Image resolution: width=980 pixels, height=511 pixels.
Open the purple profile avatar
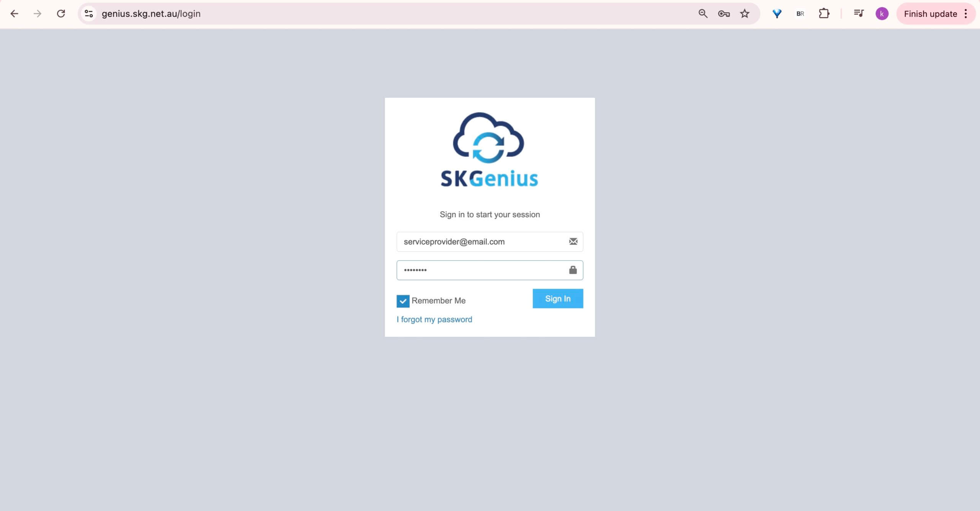[x=882, y=14]
